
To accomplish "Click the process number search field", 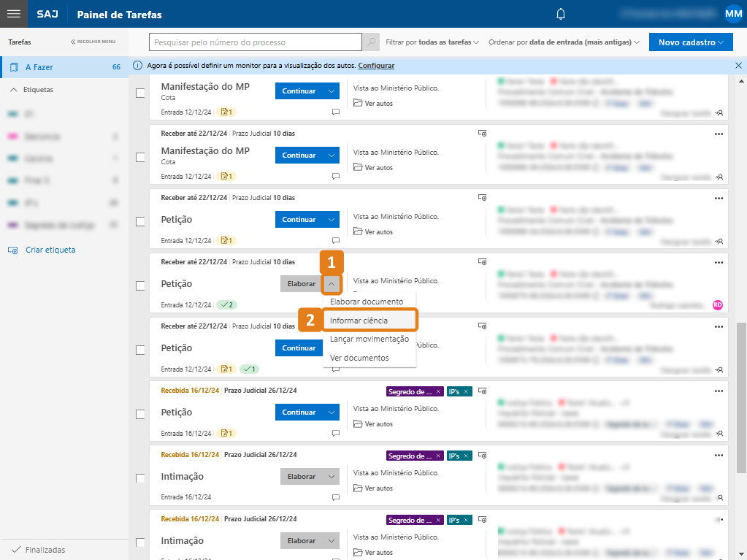I will (256, 42).
